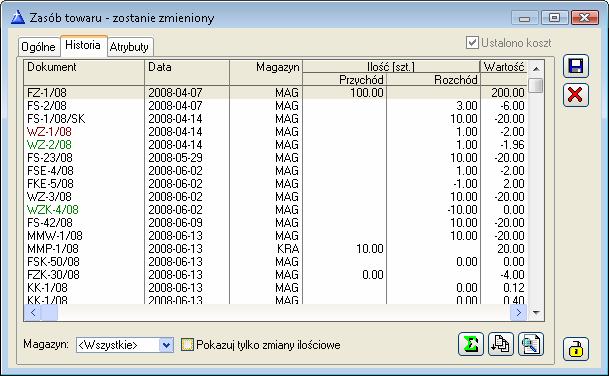Toggle Ustalono koszt checkbox
609x376 pixels.
tap(472, 42)
